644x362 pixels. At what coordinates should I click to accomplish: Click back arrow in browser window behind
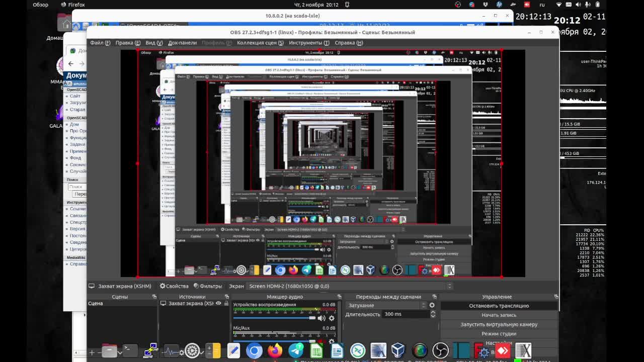click(x=70, y=63)
